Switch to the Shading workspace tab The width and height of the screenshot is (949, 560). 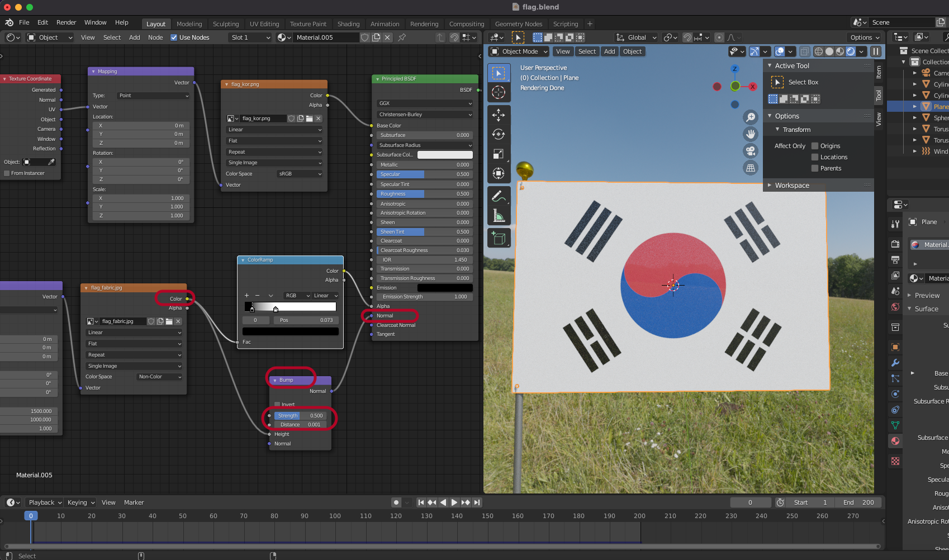click(348, 24)
